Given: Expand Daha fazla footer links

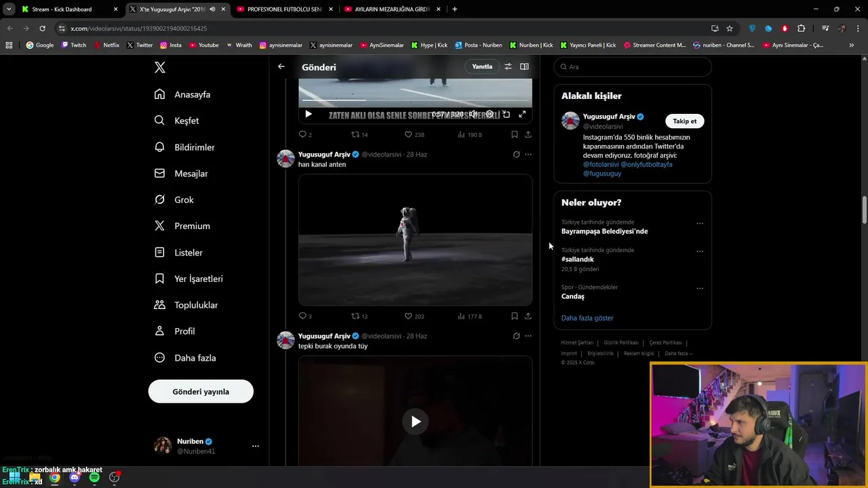Looking at the screenshot, I should pos(679,353).
